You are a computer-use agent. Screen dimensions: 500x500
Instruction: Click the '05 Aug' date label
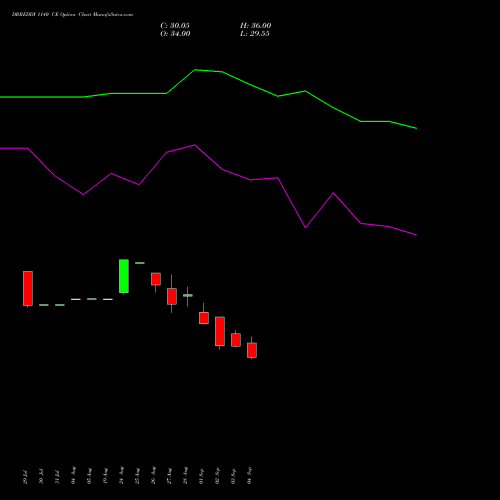[89, 476]
